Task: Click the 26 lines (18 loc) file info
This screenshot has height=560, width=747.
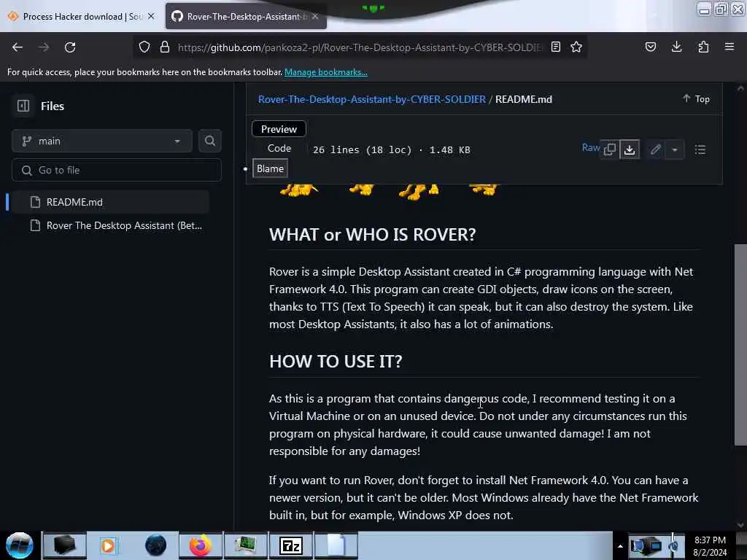Action: point(391,150)
